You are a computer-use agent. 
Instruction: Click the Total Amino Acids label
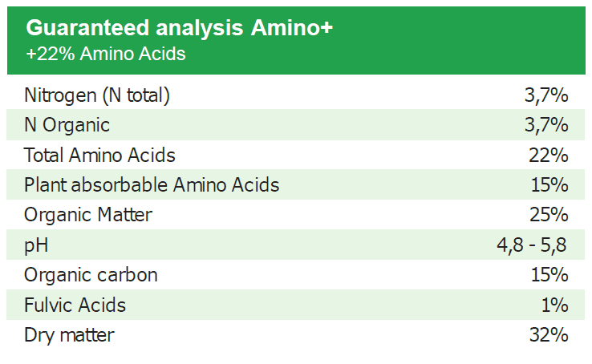(99, 155)
